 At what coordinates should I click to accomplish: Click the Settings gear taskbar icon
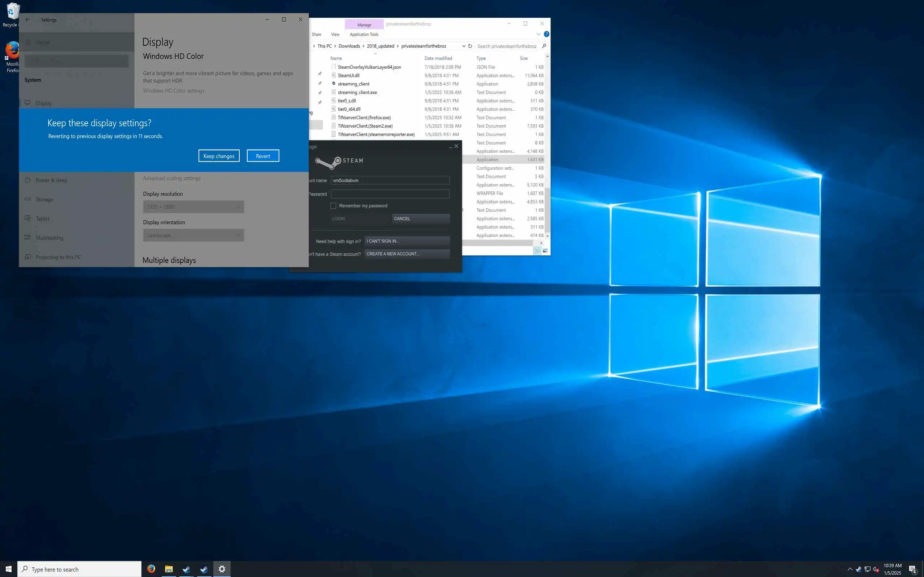(222, 569)
